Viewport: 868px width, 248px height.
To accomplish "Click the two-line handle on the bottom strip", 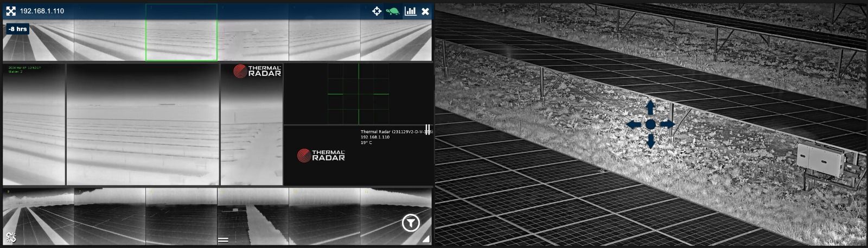I will pyautogui.click(x=223, y=239).
